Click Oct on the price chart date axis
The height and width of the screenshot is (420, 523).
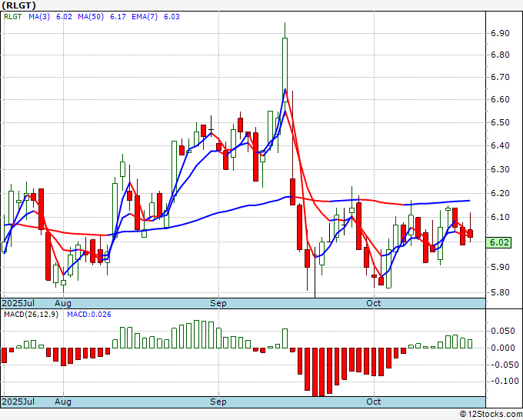(x=373, y=303)
